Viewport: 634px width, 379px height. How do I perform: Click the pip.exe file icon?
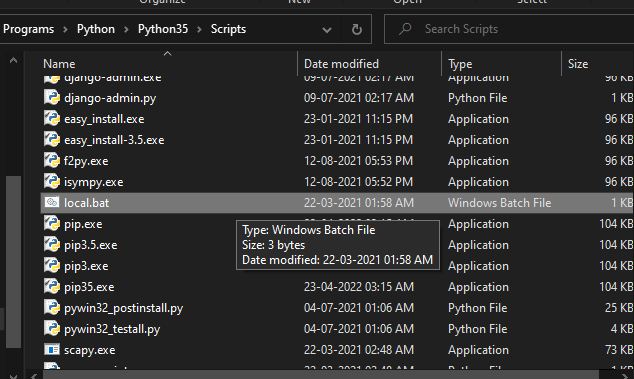click(52, 224)
